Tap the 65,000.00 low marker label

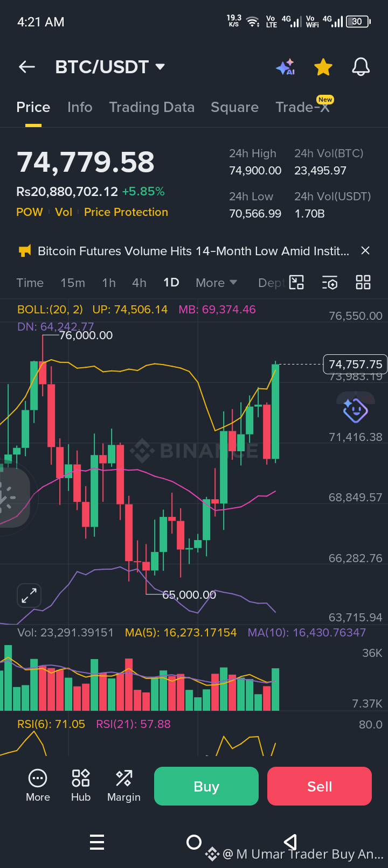click(x=189, y=595)
